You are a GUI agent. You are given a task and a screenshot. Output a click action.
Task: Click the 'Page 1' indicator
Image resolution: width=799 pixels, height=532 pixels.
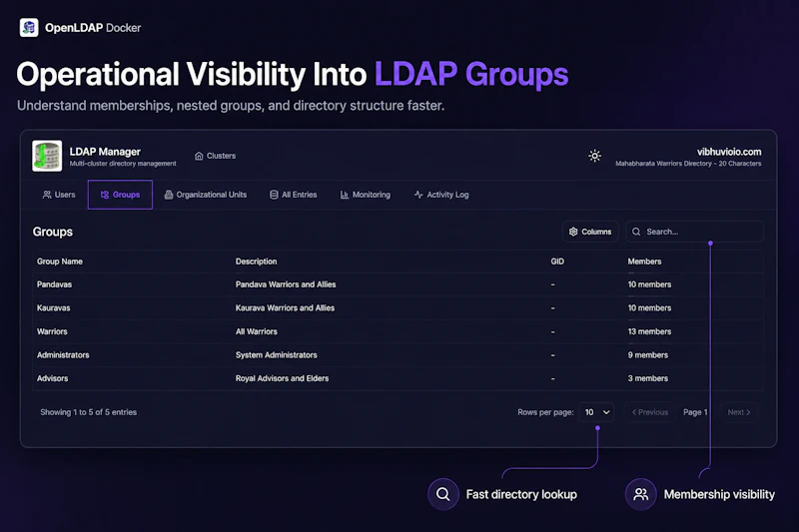(x=695, y=412)
